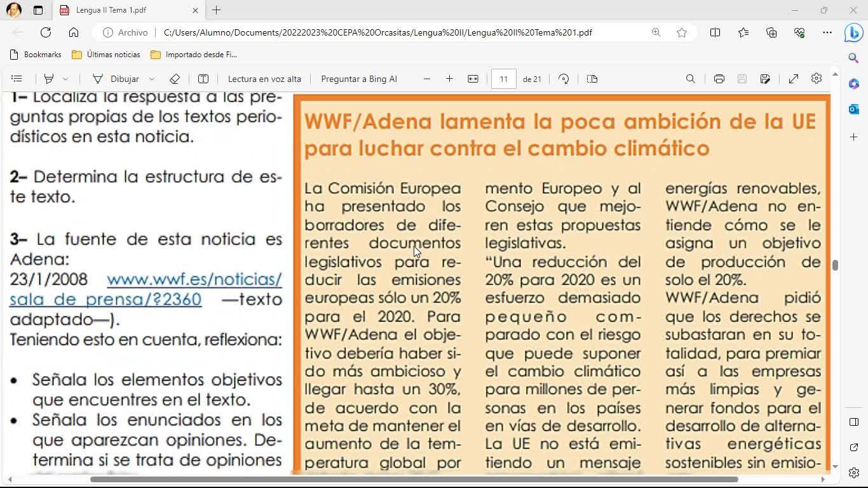Open Bing Copilot sidebar button

853,32
